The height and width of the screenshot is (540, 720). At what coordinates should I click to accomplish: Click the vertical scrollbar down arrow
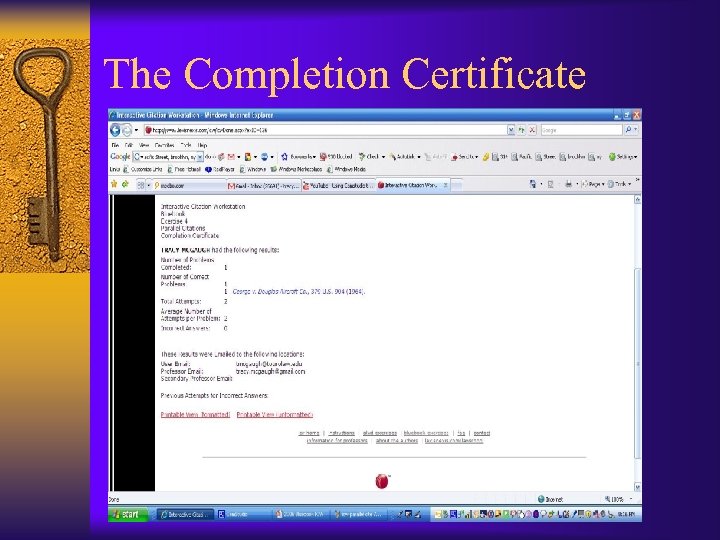pos(637,486)
